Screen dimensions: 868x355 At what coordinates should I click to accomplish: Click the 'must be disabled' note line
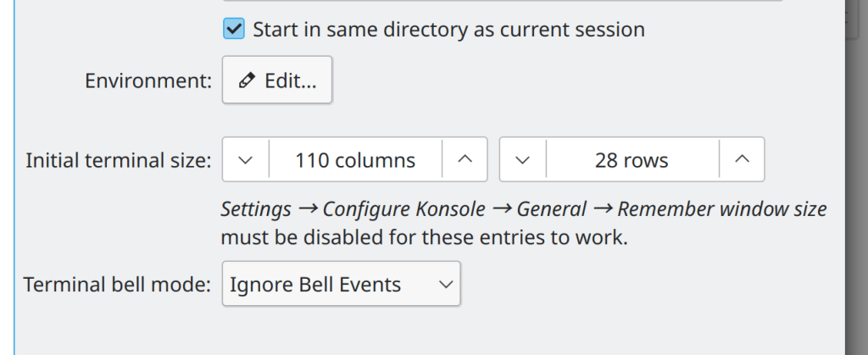tap(424, 237)
